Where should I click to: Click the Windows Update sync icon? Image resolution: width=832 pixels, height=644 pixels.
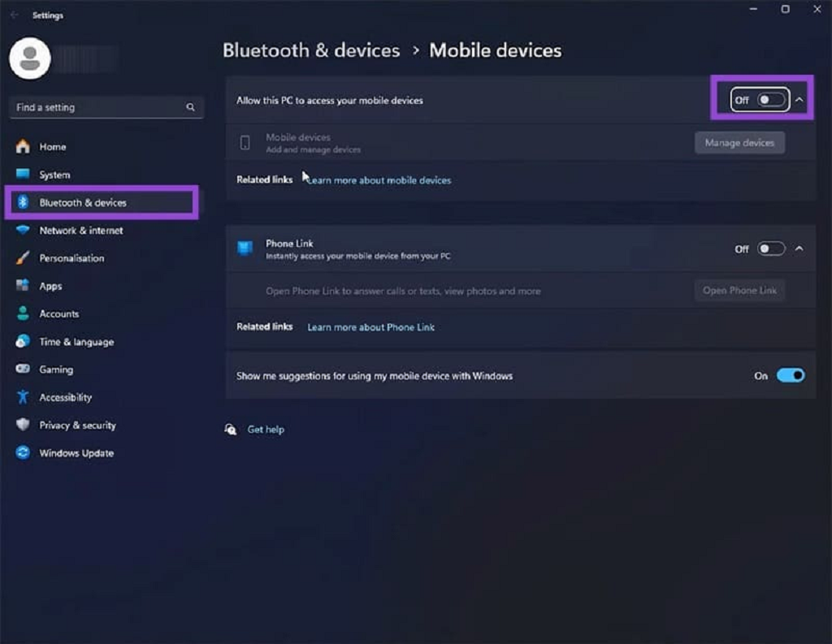pyautogui.click(x=23, y=453)
